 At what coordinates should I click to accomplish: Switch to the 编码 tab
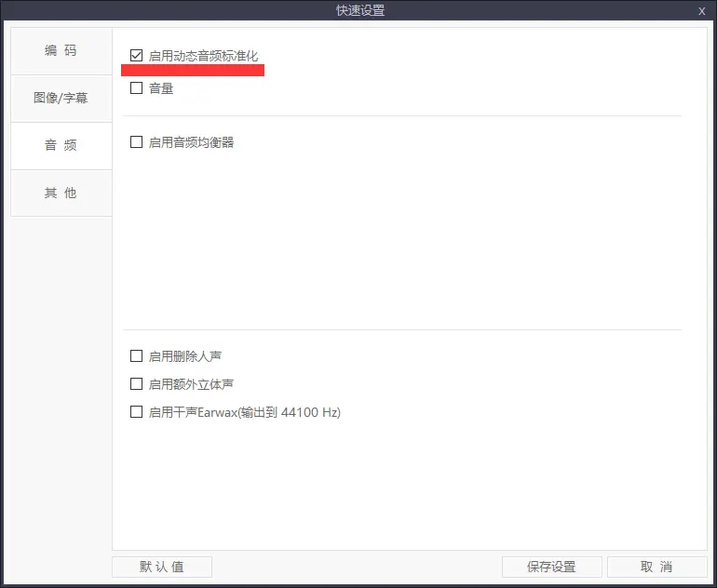point(61,51)
